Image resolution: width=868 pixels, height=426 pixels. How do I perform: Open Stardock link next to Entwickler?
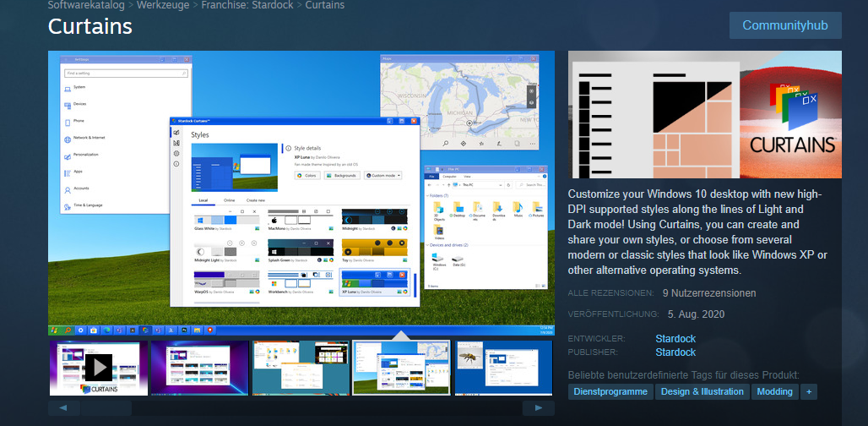675,338
